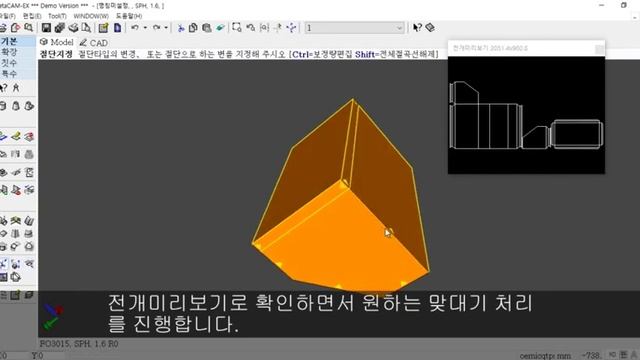Open the combo box showing 1
This screenshot has height=360, width=640.
tap(354, 28)
